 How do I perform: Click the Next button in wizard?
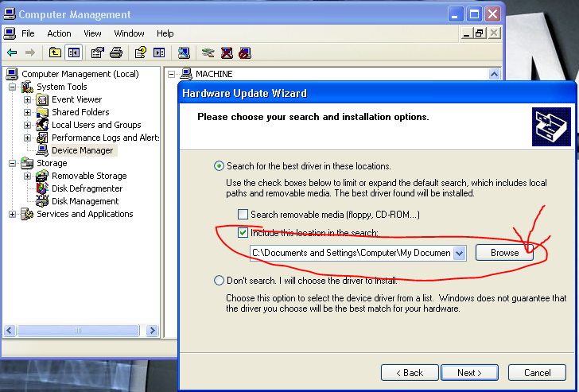pyautogui.click(x=470, y=373)
